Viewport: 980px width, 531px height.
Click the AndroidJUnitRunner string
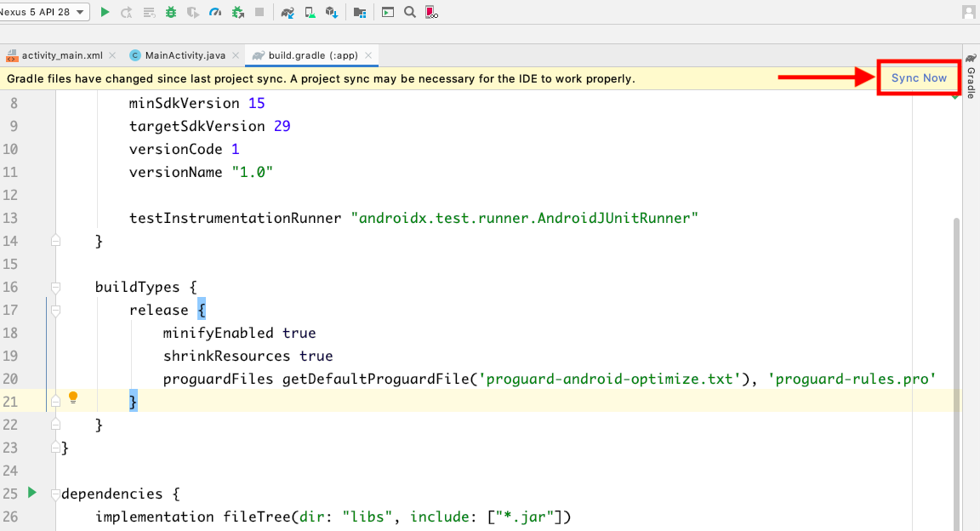(524, 219)
